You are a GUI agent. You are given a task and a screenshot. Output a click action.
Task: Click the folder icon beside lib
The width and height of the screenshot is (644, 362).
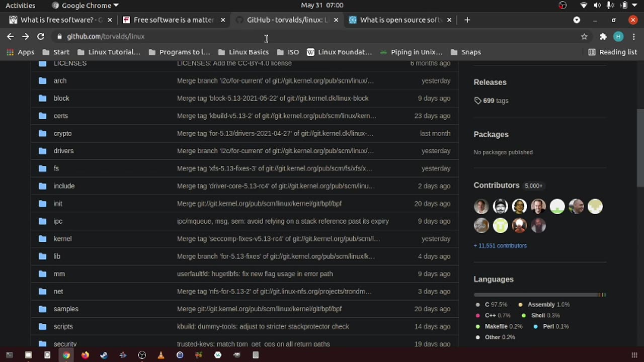(43, 256)
